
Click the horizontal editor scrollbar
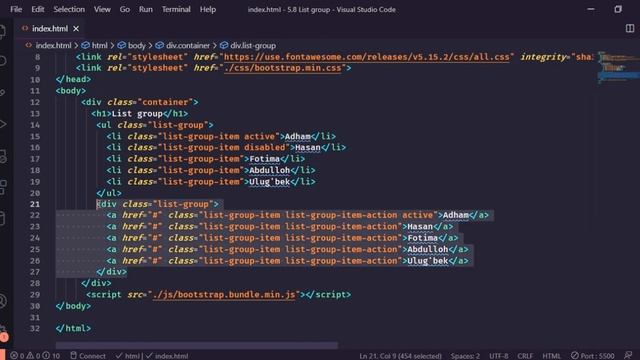(197, 345)
